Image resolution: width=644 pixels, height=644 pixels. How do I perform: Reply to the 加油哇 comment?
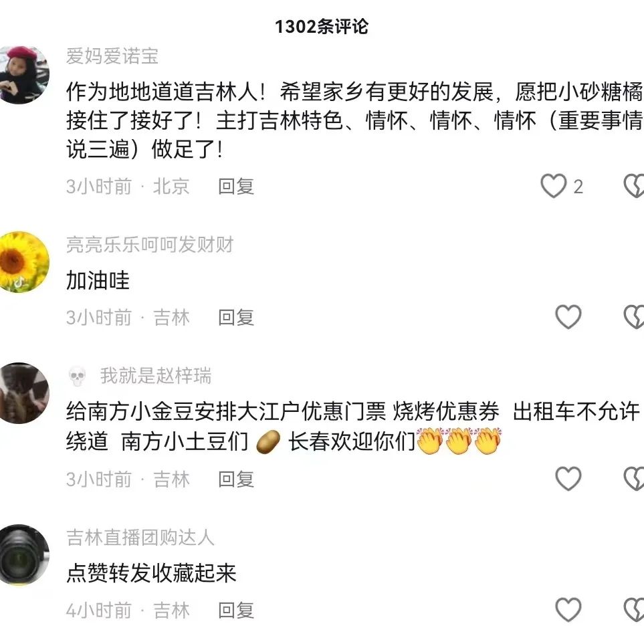tap(236, 318)
